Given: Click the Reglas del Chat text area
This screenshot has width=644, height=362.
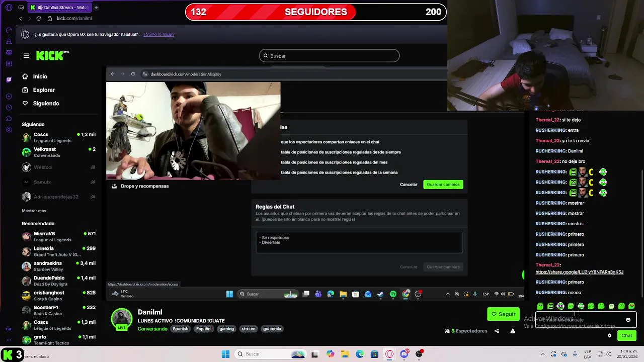Looking at the screenshot, I should pos(359,242).
